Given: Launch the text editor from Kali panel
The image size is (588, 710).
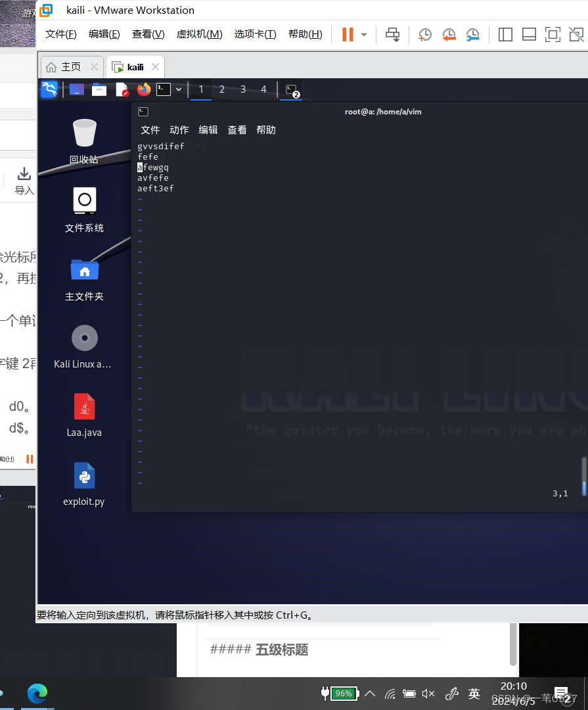Looking at the screenshot, I should pyautogui.click(x=122, y=89).
